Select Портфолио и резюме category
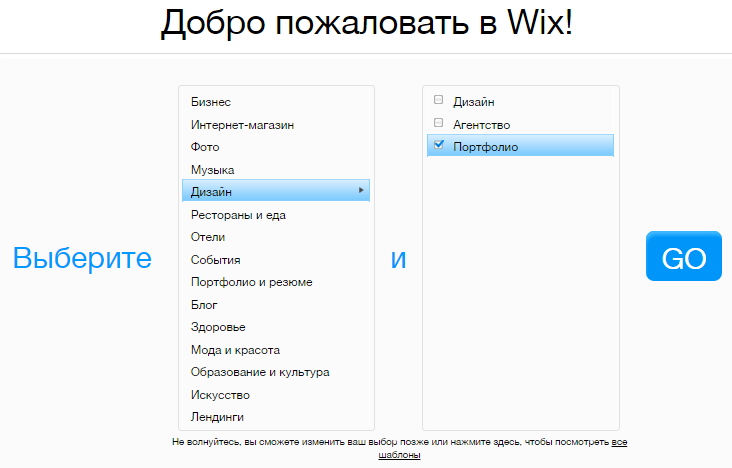The height and width of the screenshot is (468, 732). 276,282
